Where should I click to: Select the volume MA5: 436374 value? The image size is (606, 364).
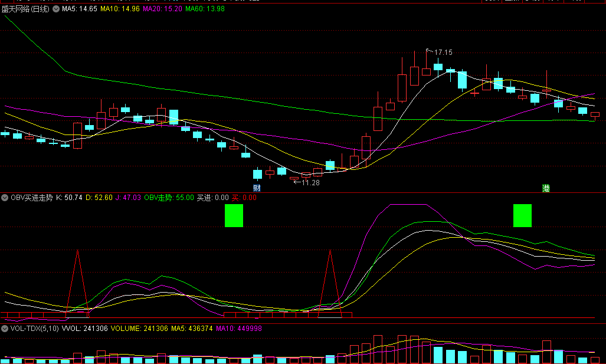192,329
